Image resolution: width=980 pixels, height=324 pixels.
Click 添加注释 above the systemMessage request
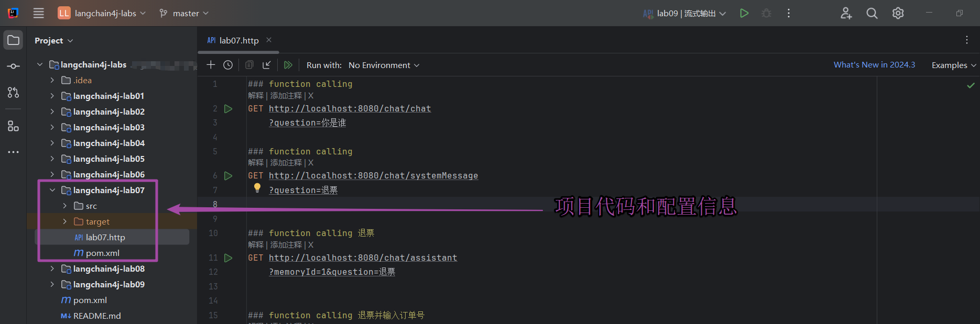(x=286, y=163)
